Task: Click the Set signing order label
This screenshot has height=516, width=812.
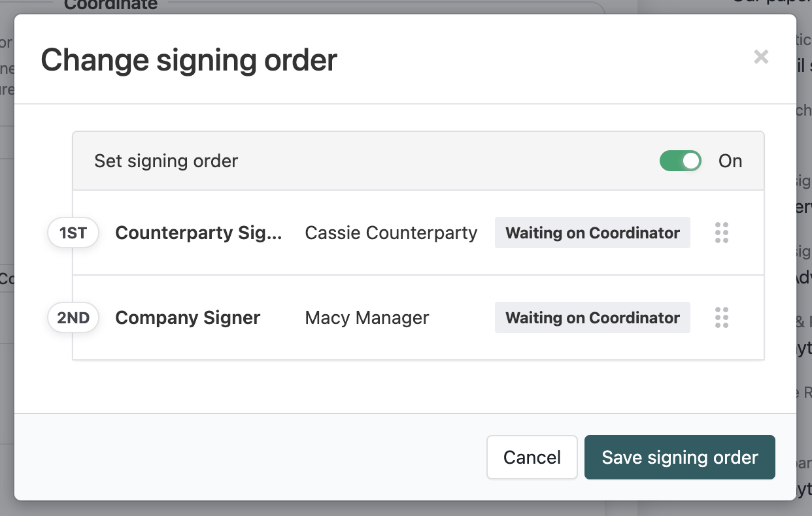Action: click(x=166, y=161)
